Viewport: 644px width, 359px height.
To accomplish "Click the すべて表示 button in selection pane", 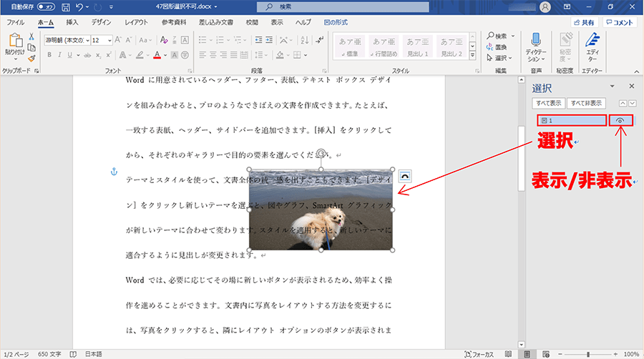I will click(x=549, y=104).
